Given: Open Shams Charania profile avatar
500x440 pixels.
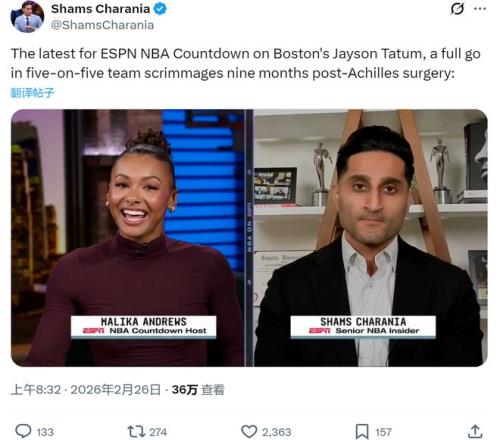Looking at the screenshot, I should pyautogui.click(x=27, y=16).
